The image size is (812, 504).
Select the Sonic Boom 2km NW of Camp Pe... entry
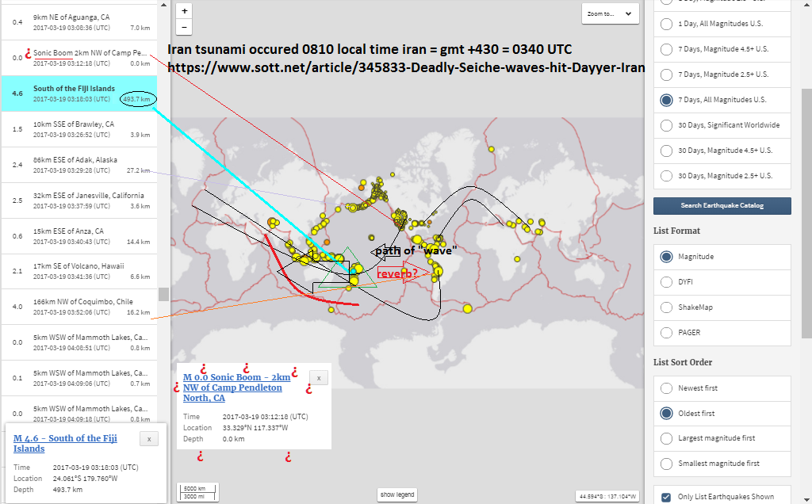79,58
